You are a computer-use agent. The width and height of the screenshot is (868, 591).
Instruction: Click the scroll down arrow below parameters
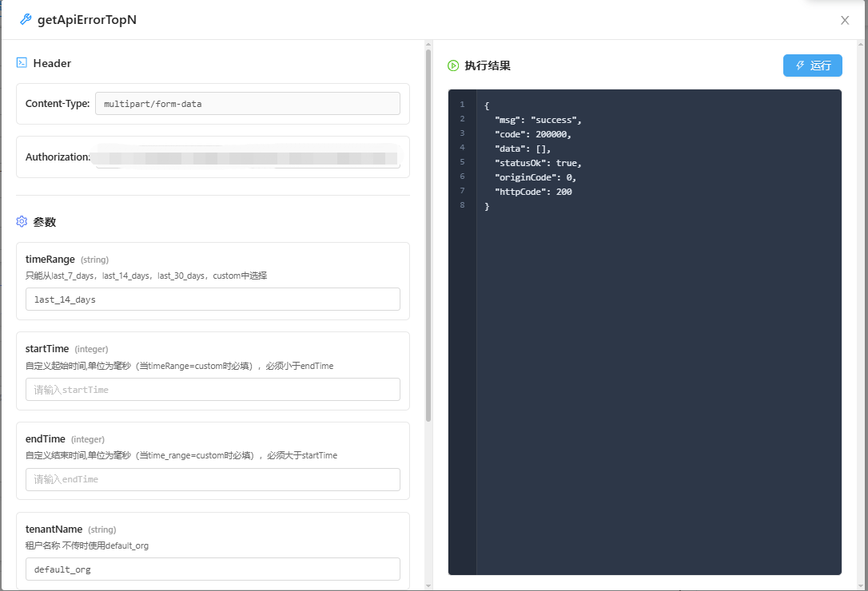point(428,585)
